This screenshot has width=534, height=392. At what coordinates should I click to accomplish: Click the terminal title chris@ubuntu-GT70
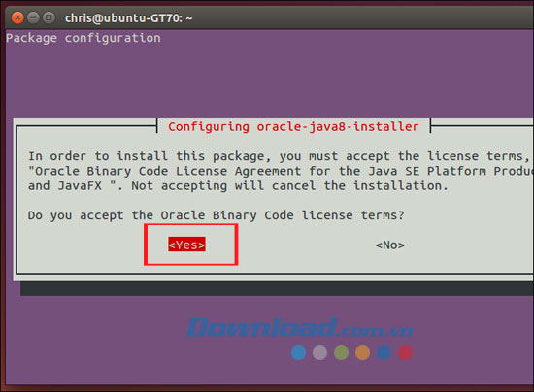click(129, 18)
